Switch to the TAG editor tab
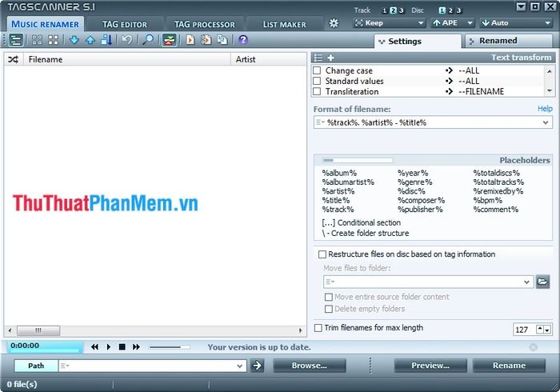Screen dimensions: 560x392 point(125,25)
